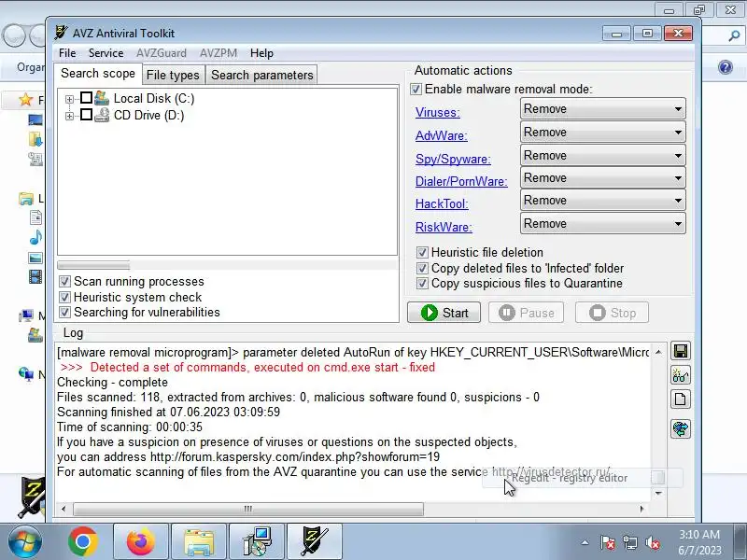Open AVZ shield desktop shortcut icon

(32, 497)
